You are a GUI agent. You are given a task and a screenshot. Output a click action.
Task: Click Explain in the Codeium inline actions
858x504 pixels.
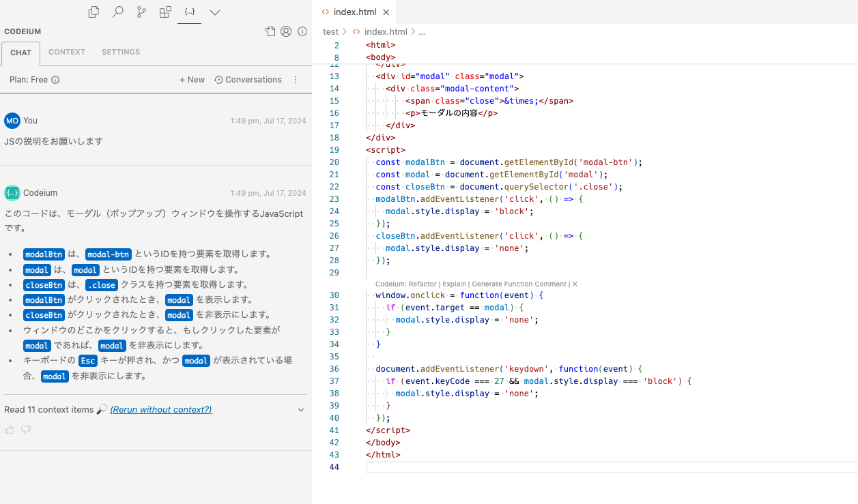[454, 284]
